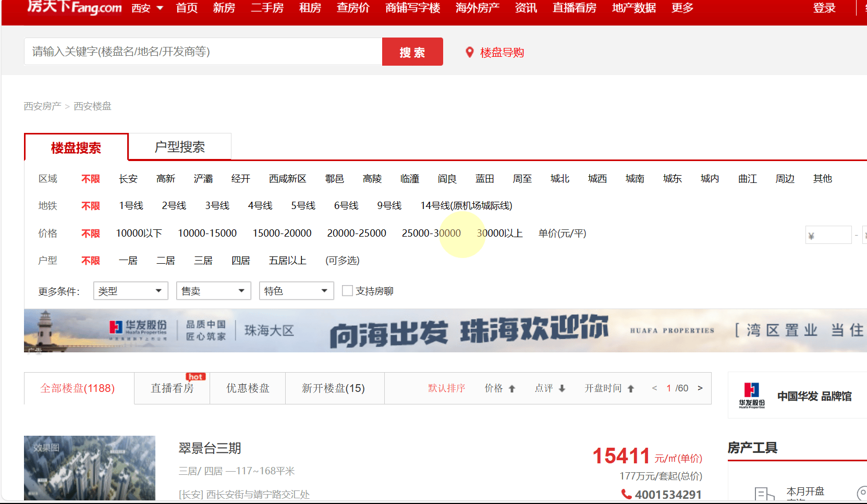The height and width of the screenshot is (504, 867).
Task: Filter subway by 2号线
Action: pyautogui.click(x=174, y=206)
